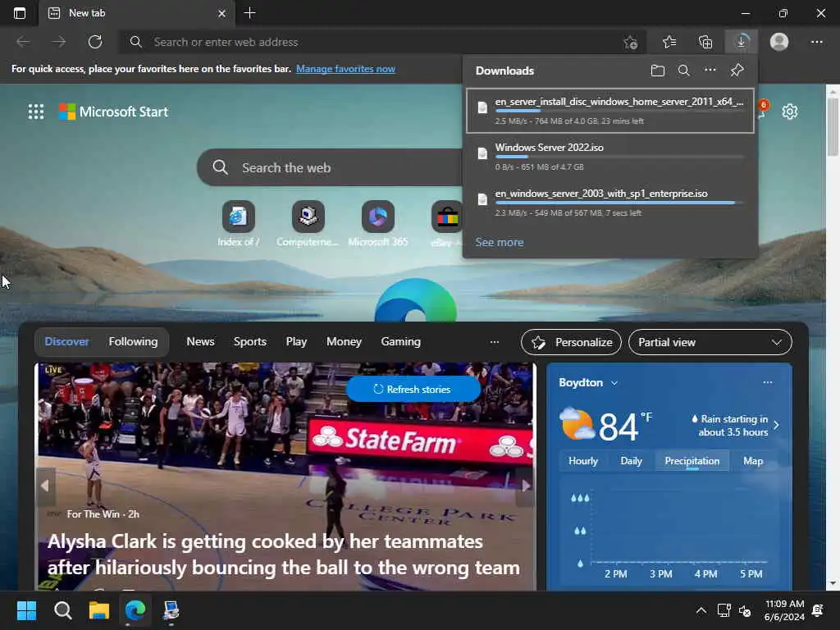
Task: Open the Index of / quick link
Action: point(239,223)
